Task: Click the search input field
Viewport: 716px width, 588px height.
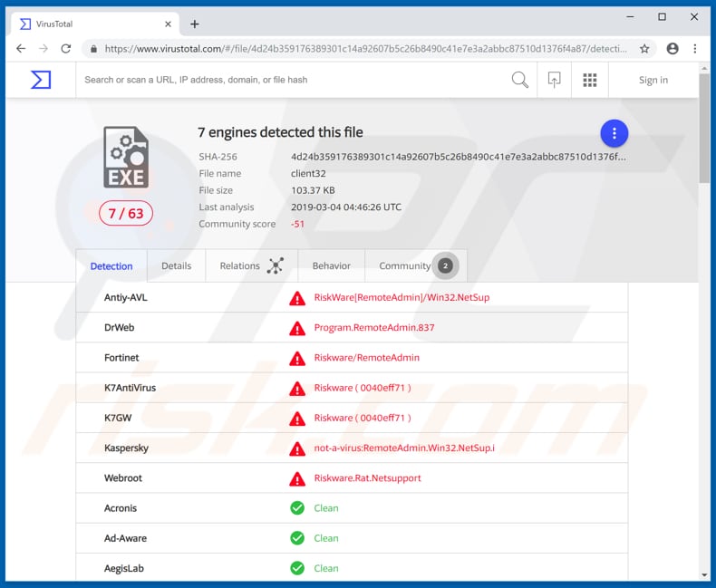Action: 292,80
